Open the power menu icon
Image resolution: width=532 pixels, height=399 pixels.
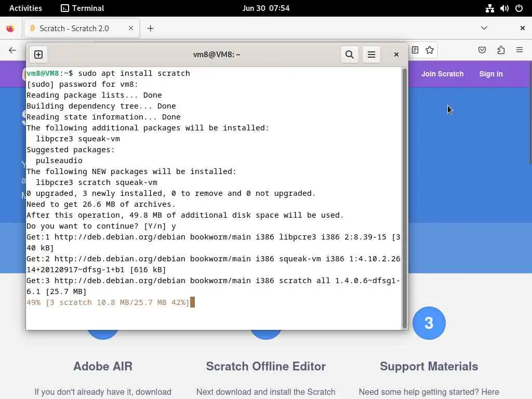coord(519,8)
